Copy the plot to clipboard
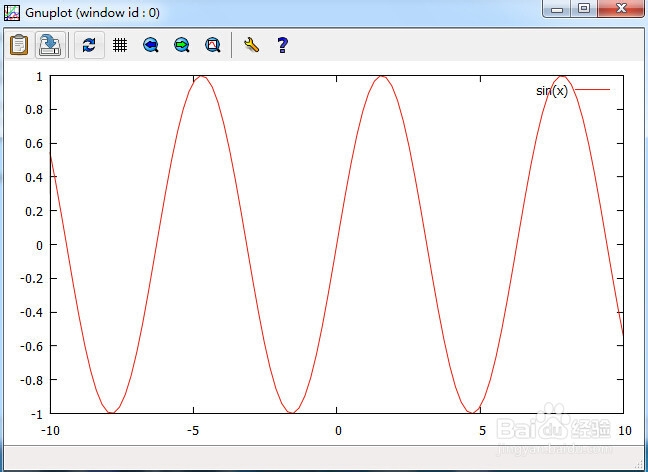The image size is (648, 472). click(19, 45)
